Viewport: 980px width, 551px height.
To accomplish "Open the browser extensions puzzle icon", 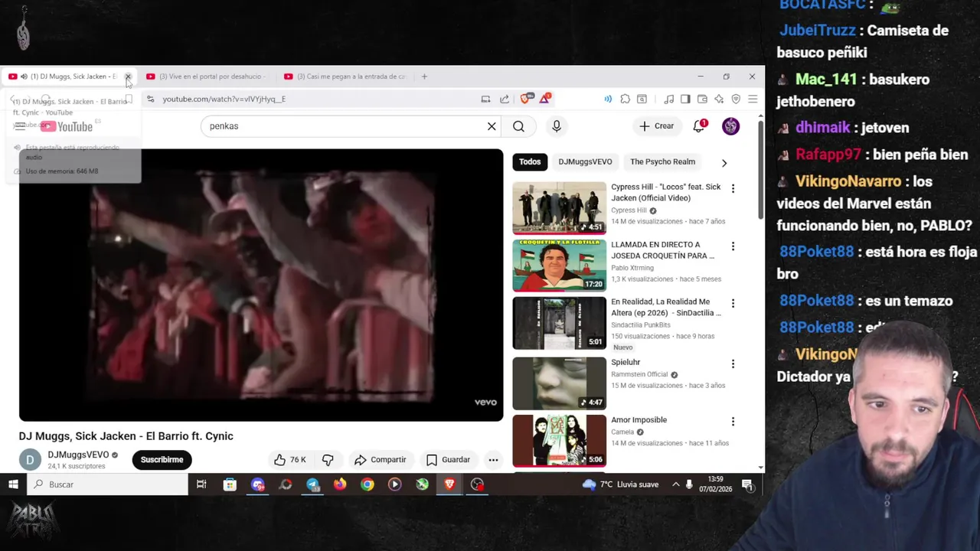I will point(626,99).
